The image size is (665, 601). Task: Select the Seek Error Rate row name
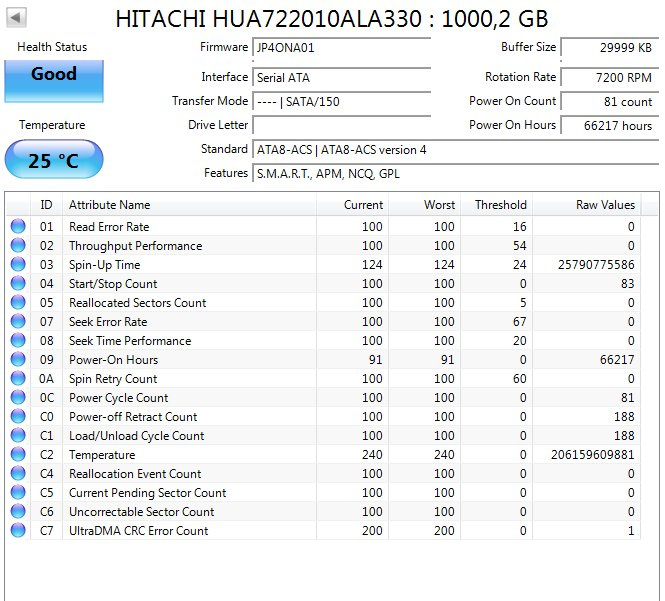pyautogui.click(x=108, y=321)
